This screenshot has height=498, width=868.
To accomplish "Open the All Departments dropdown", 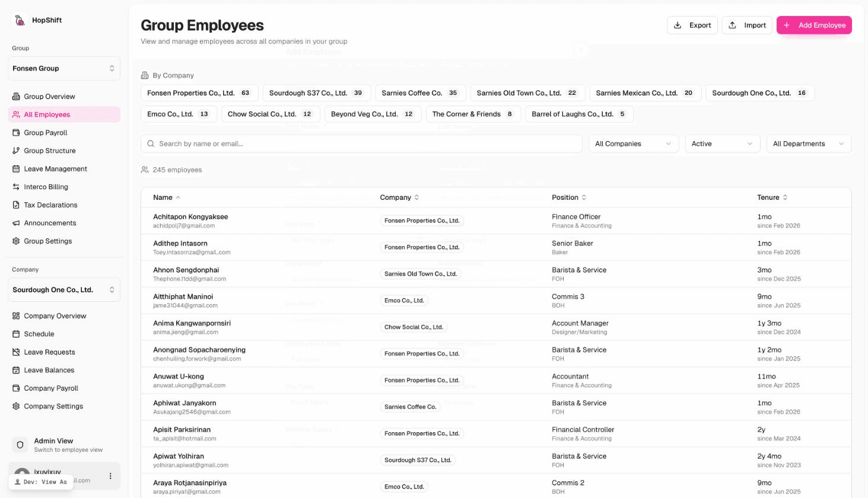I will pos(808,143).
